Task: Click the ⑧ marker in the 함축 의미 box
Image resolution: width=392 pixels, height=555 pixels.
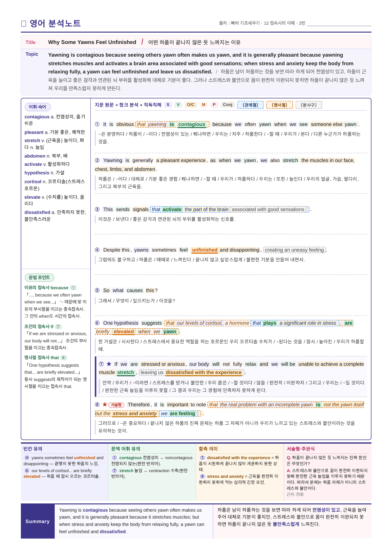Action: [x=202, y=476]
